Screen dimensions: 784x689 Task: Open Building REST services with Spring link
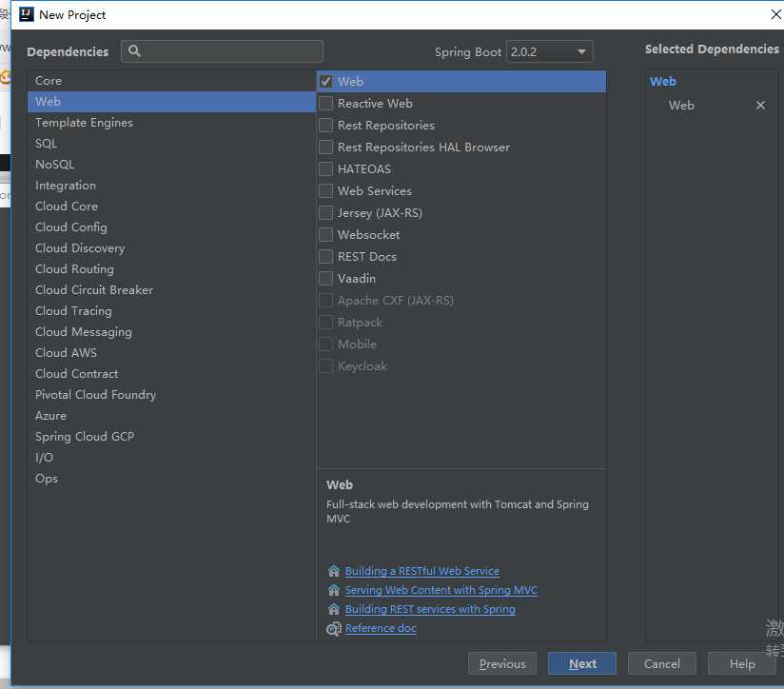coord(430,609)
